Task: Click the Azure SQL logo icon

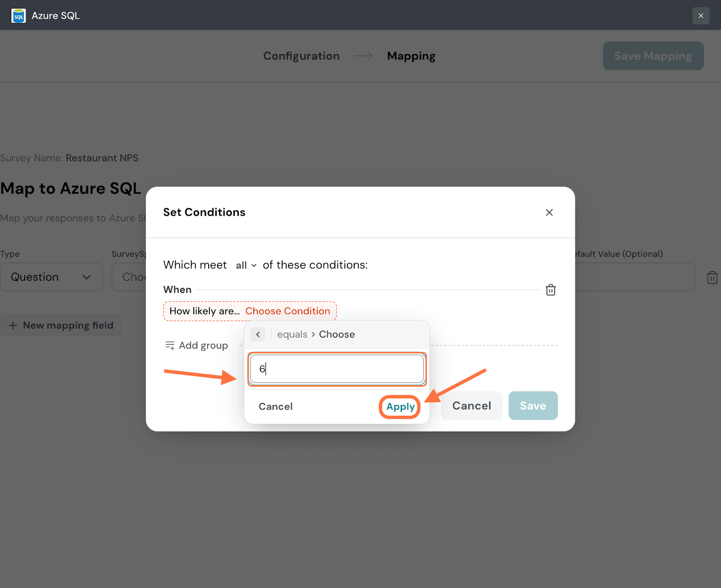Action: click(18, 16)
